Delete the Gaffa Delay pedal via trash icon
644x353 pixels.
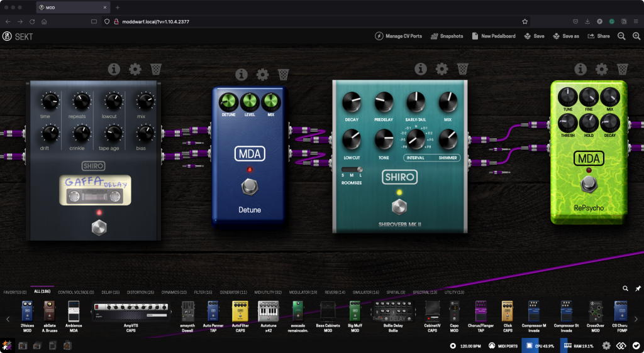pos(156,69)
